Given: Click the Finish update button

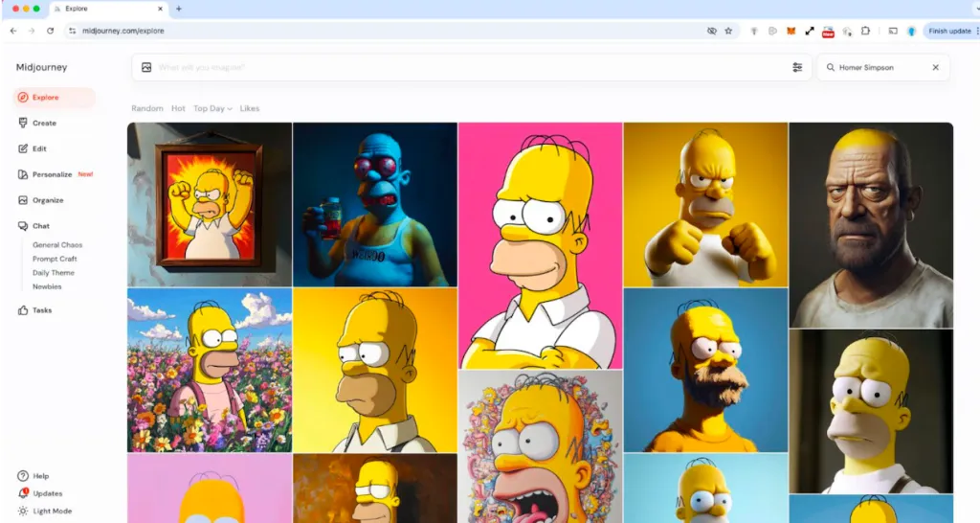Looking at the screenshot, I should point(949,31).
